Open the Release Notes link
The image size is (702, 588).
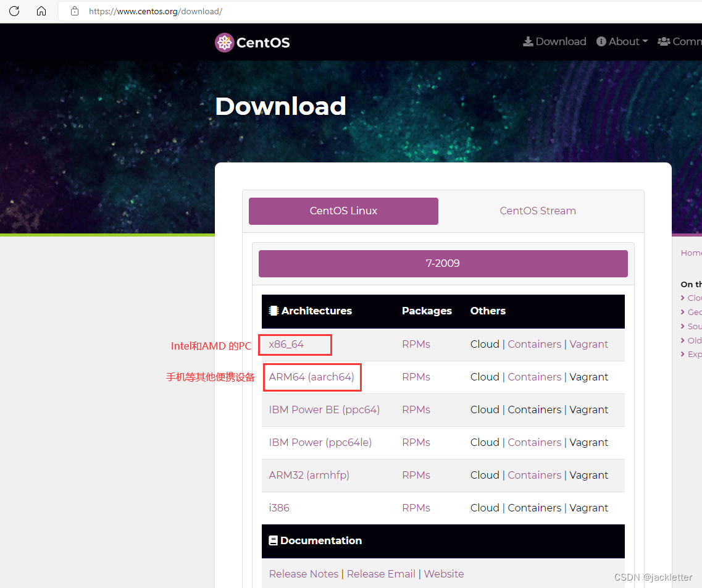click(x=304, y=574)
